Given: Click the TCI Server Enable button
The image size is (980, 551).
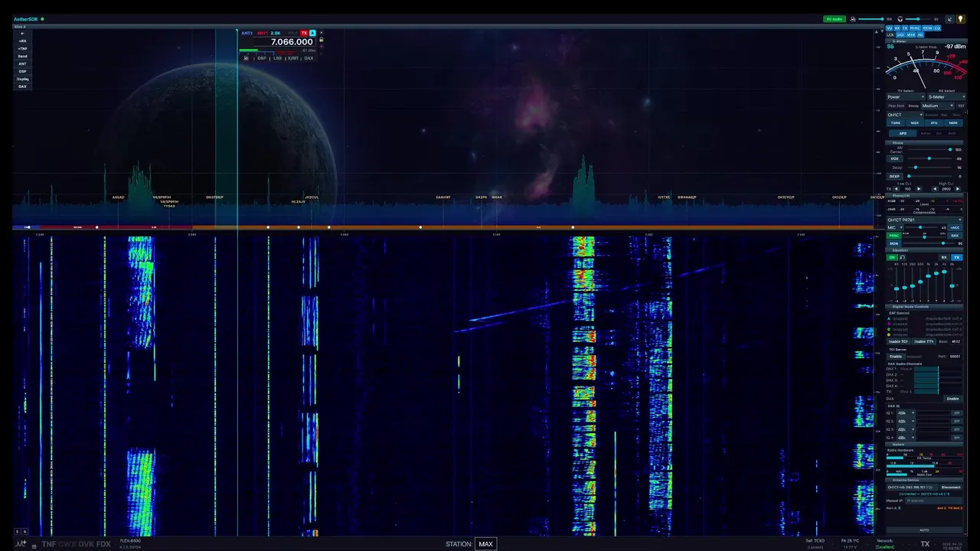Looking at the screenshot, I should coord(896,356).
